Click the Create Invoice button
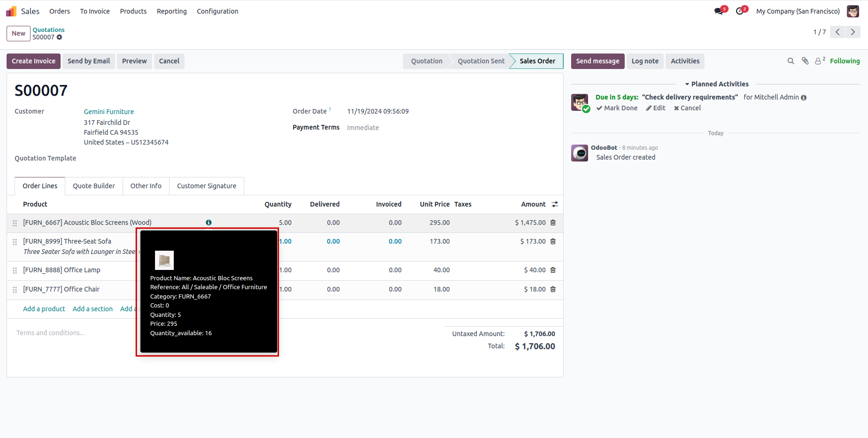 (x=33, y=61)
